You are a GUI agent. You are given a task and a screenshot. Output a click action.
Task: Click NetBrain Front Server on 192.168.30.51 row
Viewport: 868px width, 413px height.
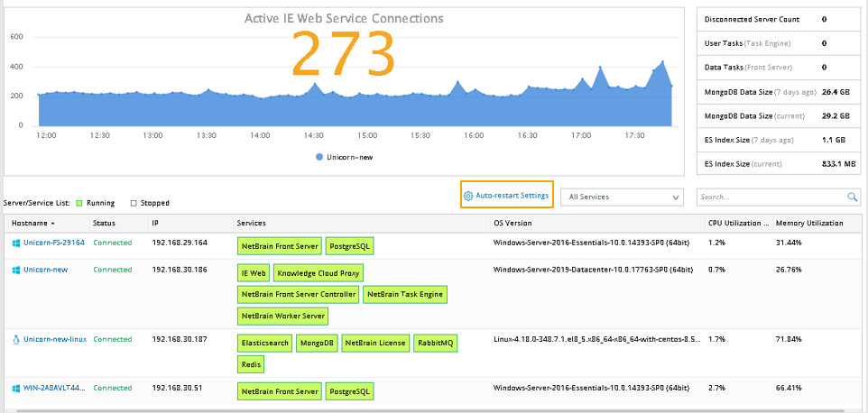[x=280, y=391]
